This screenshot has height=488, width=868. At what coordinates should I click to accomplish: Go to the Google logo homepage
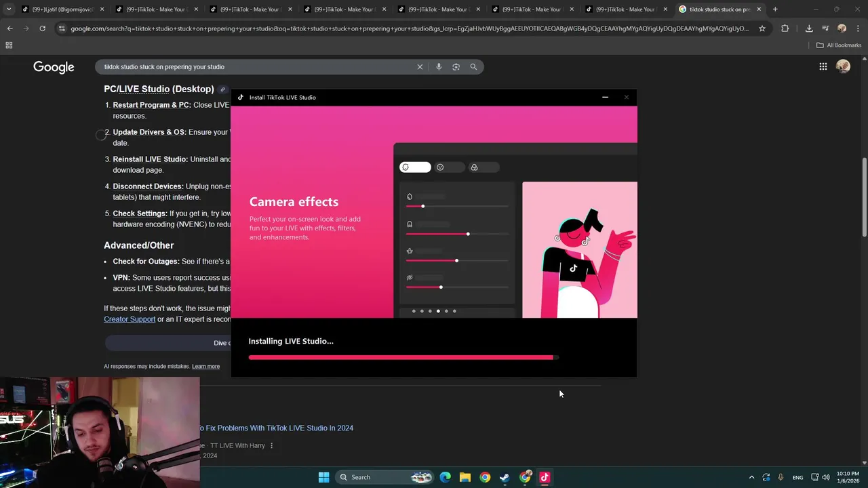54,67
